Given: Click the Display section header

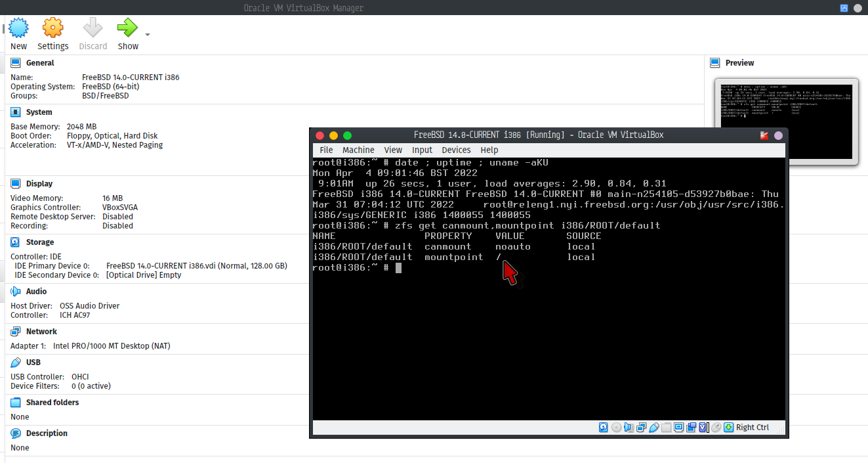Looking at the screenshot, I should tap(39, 184).
